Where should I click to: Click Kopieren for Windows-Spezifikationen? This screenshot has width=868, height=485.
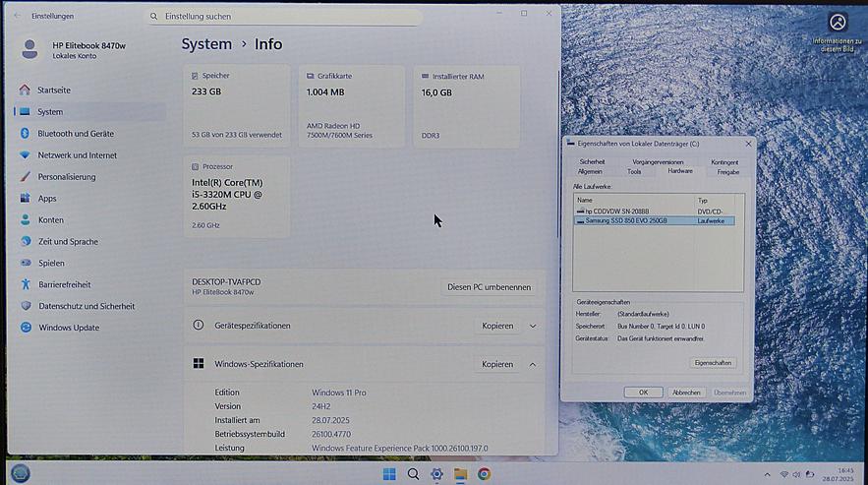[x=497, y=364]
